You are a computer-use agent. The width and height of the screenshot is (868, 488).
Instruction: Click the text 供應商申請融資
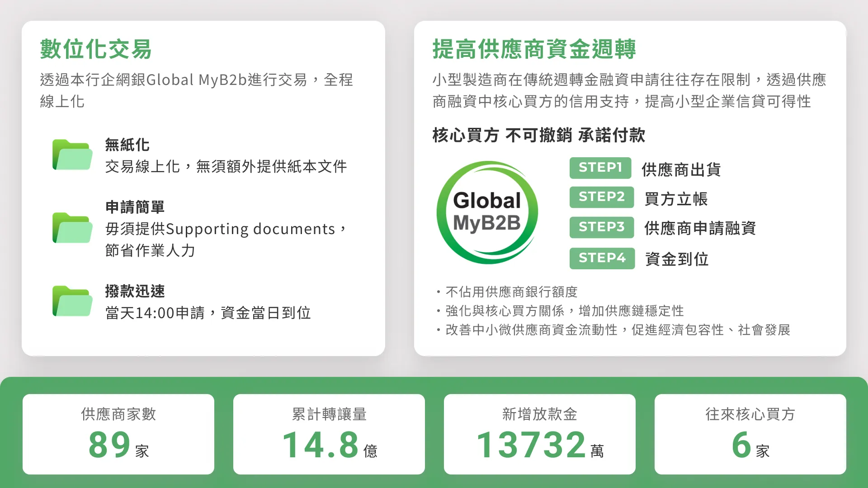tap(700, 229)
